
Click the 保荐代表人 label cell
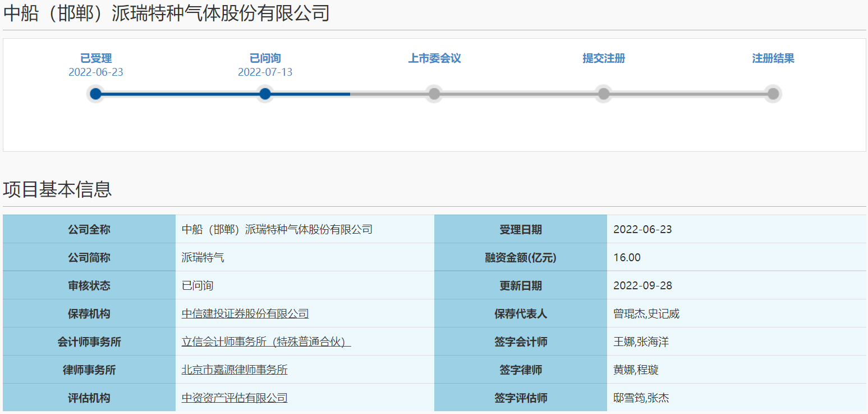[521, 313]
